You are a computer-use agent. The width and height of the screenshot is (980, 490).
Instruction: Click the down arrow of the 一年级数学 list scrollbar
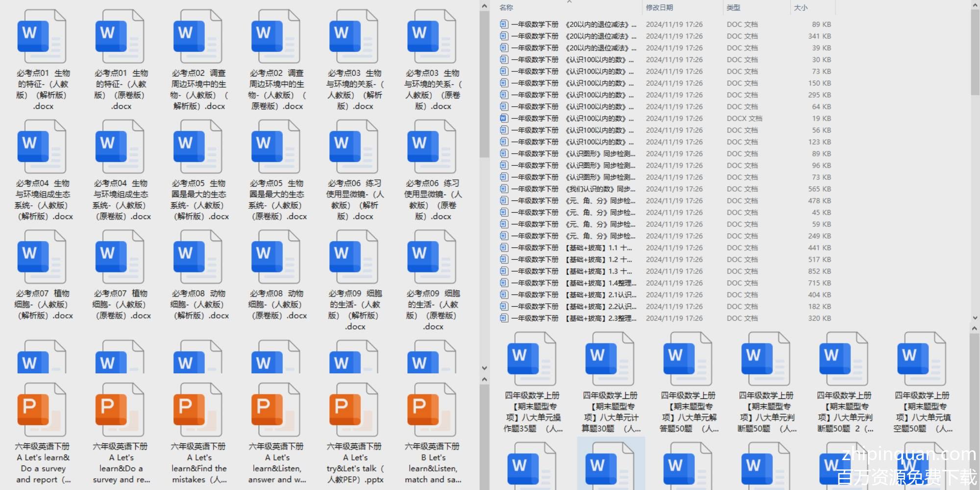[975, 318]
